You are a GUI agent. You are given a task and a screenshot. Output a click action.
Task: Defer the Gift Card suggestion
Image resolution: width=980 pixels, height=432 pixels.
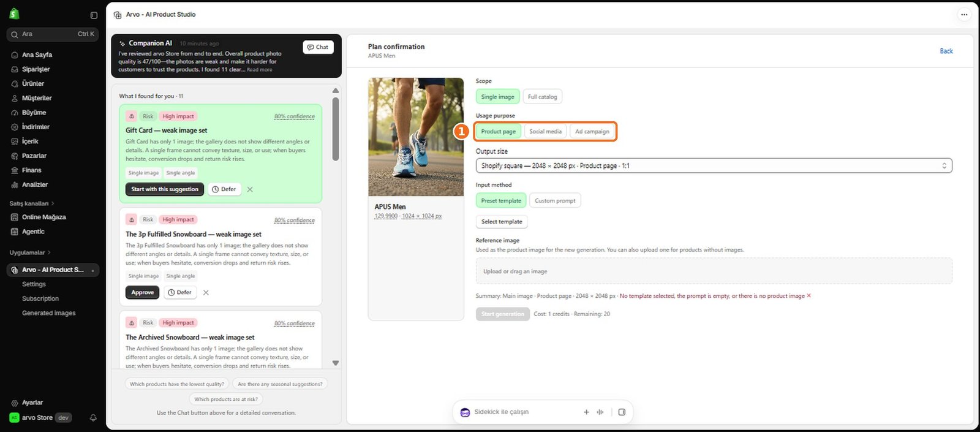click(x=224, y=189)
